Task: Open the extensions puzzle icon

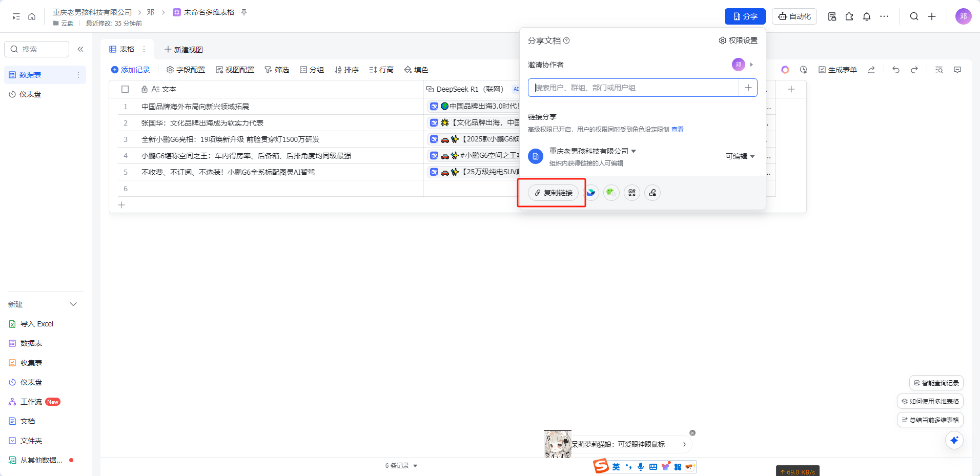Action: 849,16
